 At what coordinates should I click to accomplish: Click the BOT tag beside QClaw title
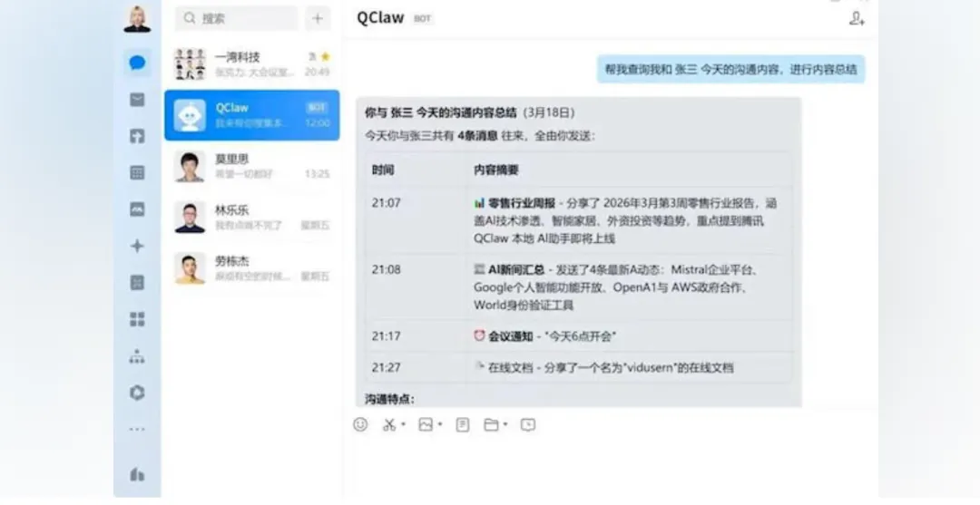coord(423,19)
